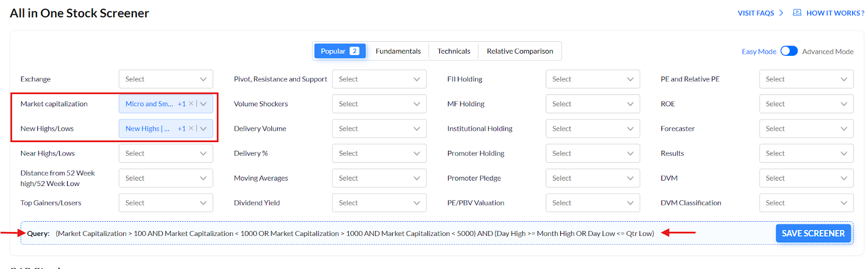Click the query expression text
Screen dimensions: 868x269
click(x=355, y=234)
